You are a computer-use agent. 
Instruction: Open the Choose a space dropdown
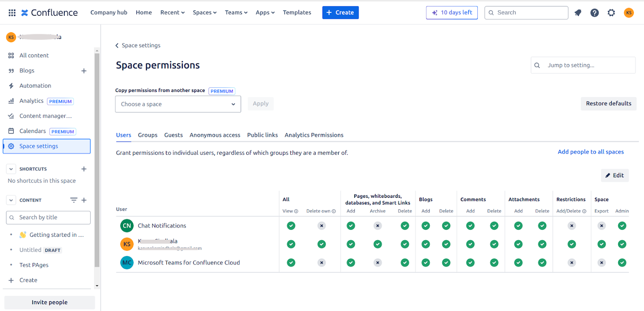pyautogui.click(x=178, y=104)
